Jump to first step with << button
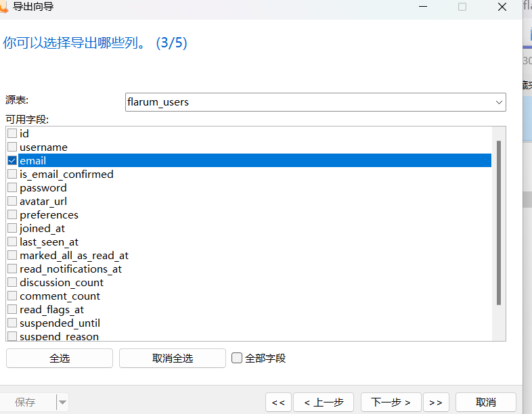This screenshot has width=532, height=414. point(278,402)
